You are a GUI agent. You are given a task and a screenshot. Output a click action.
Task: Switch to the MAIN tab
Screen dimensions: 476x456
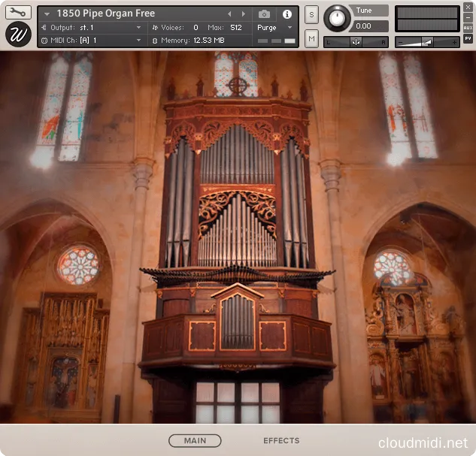(x=195, y=441)
